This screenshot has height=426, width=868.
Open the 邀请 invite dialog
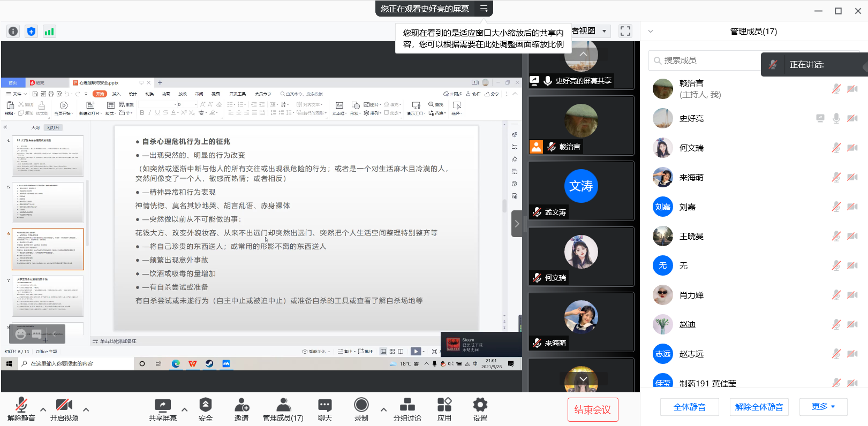click(x=241, y=409)
